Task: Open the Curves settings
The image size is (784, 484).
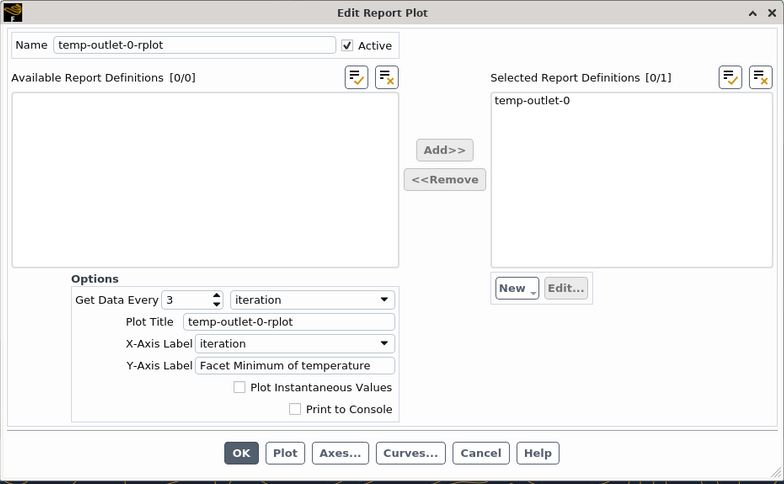Action: 410,453
